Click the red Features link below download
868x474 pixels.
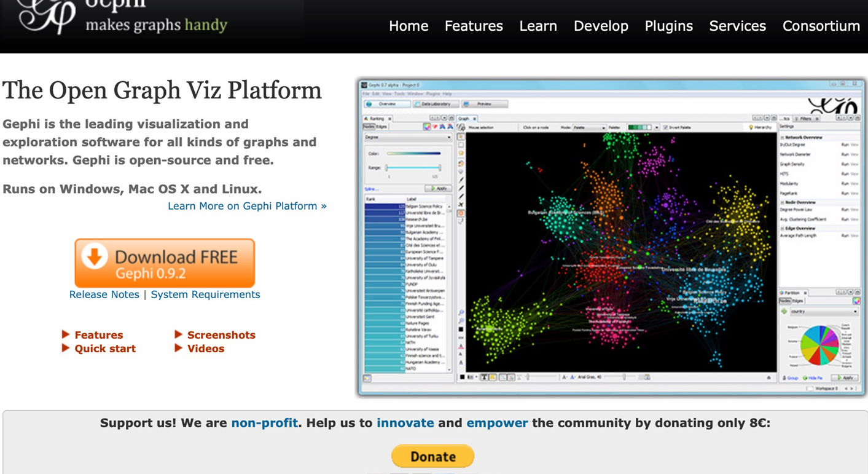click(98, 335)
